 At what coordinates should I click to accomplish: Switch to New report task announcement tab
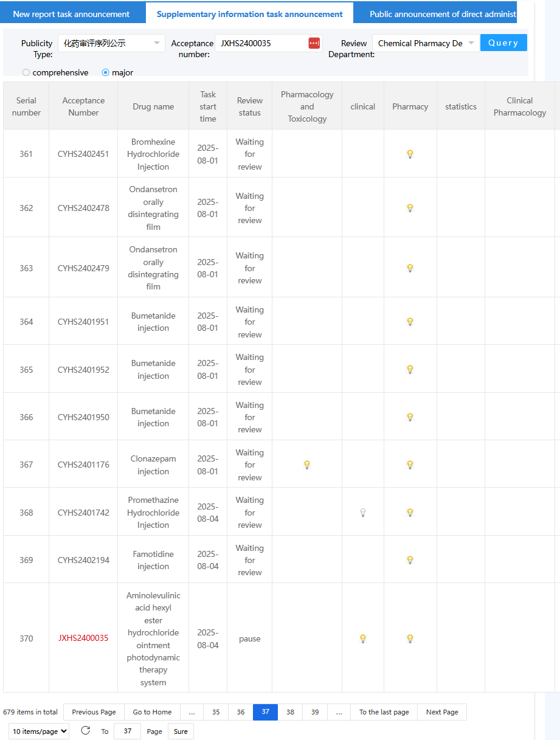coord(71,14)
